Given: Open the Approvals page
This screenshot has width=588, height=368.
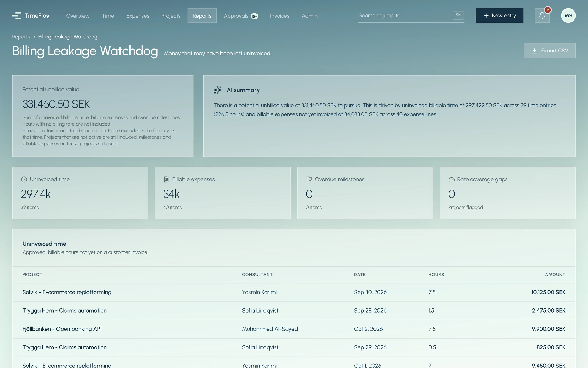Looking at the screenshot, I should (241, 16).
